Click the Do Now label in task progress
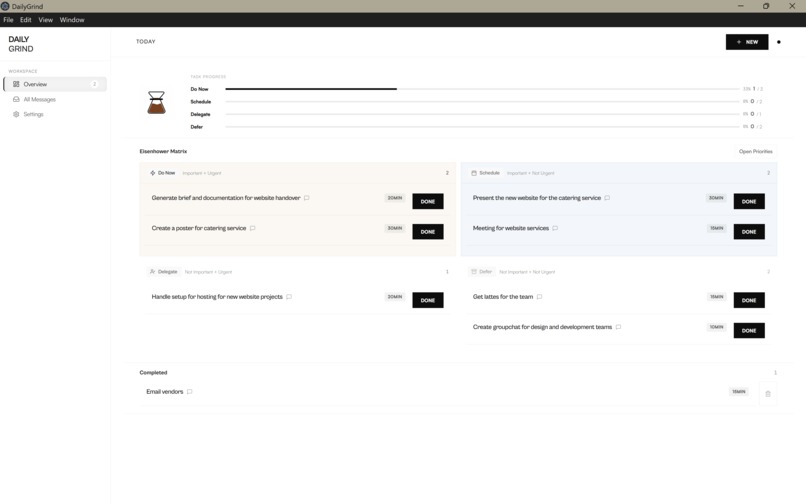Screen dimensions: 806x504 [199, 89]
